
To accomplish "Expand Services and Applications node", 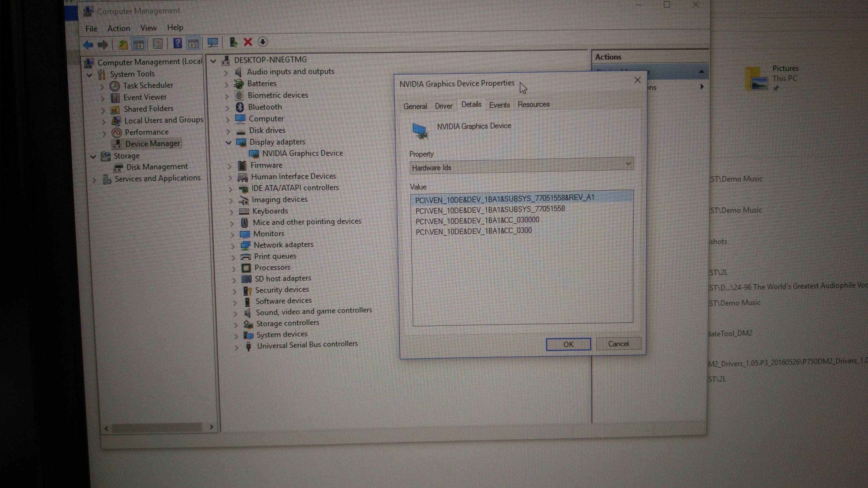I will click(x=94, y=180).
